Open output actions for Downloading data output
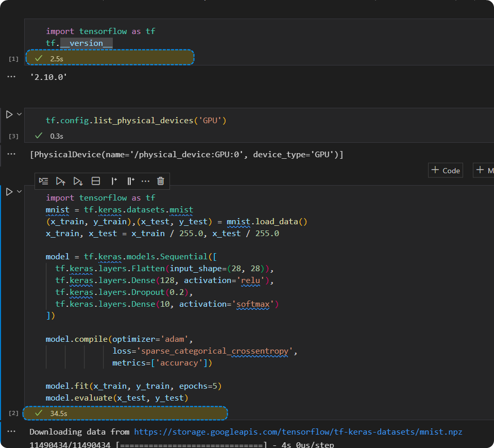494x448 pixels. pos(11,431)
